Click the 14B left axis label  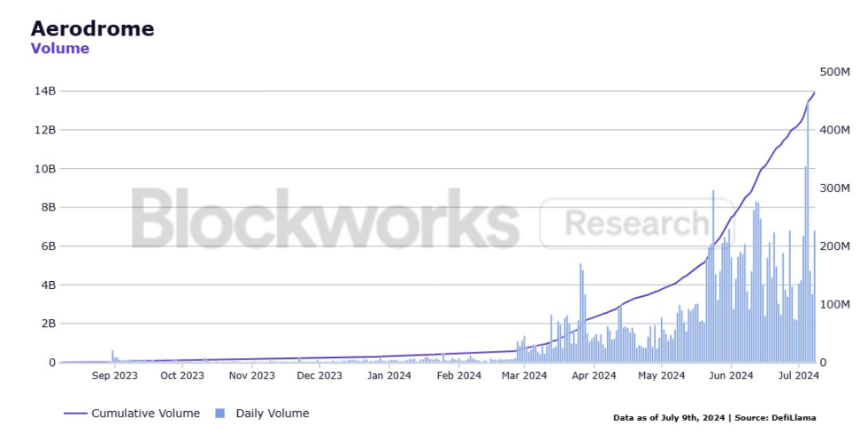point(45,91)
